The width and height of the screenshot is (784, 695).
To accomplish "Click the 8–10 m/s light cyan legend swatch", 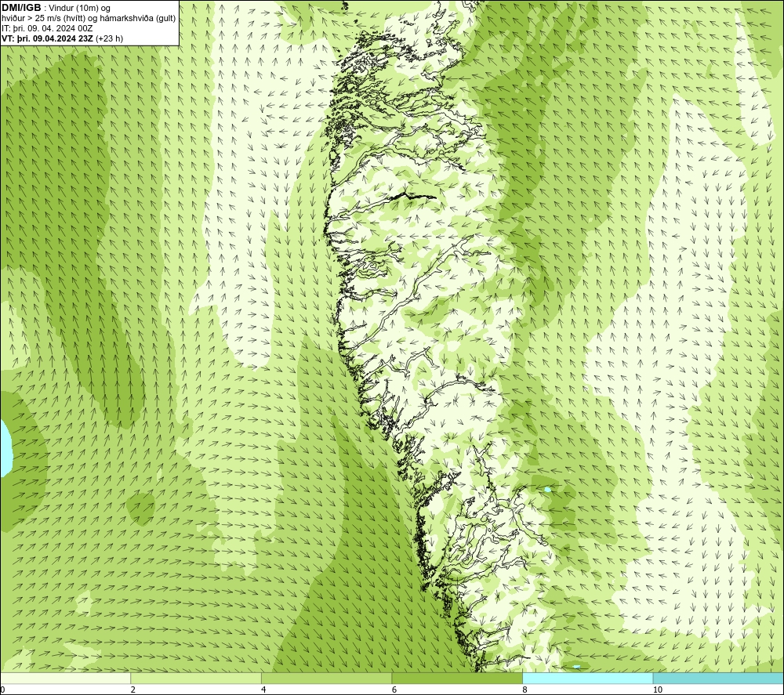I will coord(587,678).
